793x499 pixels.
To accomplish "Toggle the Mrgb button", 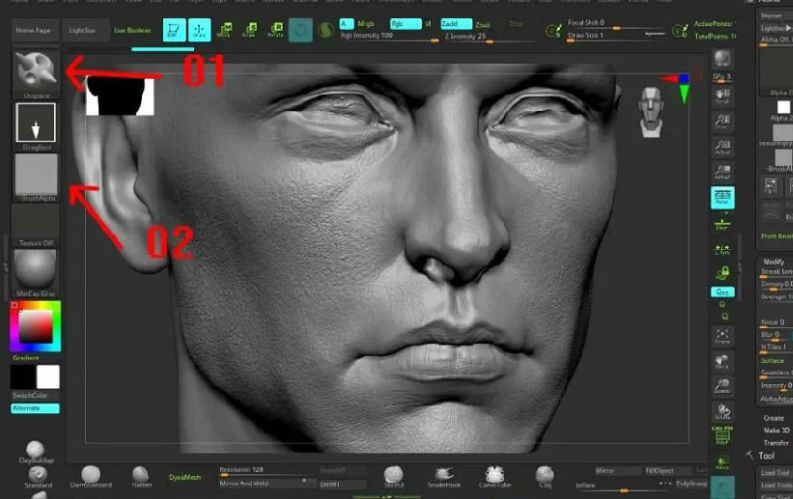I will point(366,24).
